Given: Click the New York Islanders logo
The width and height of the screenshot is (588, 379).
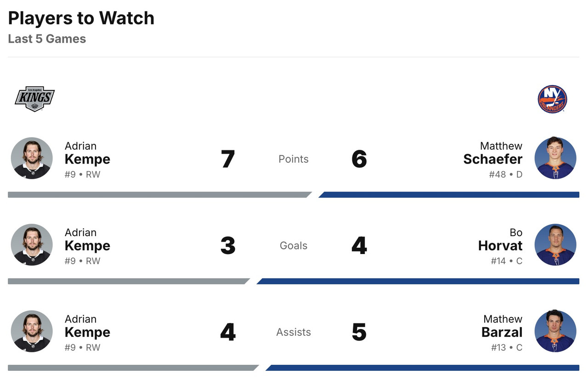Looking at the screenshot, I should pyautogui.click(x=552, y=99).
